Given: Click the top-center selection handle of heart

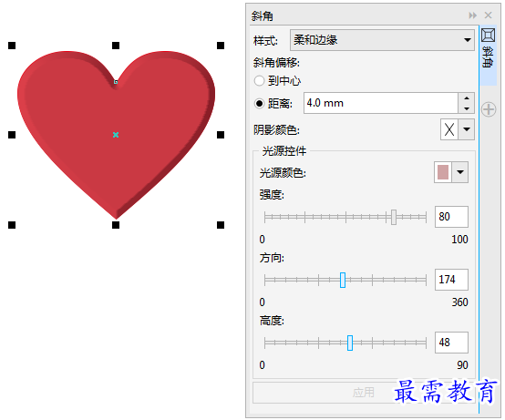Looking at the screenshot, I should pyautogui.click(x=116, y=46).
